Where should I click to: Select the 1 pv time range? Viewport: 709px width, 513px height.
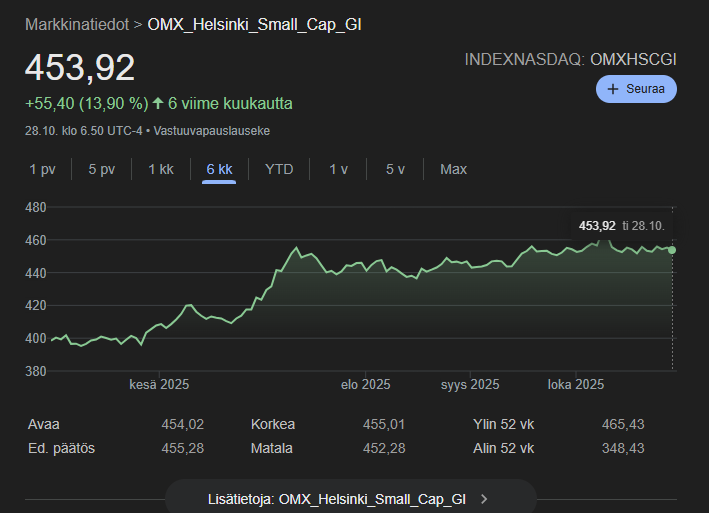(x=42, y=169)
